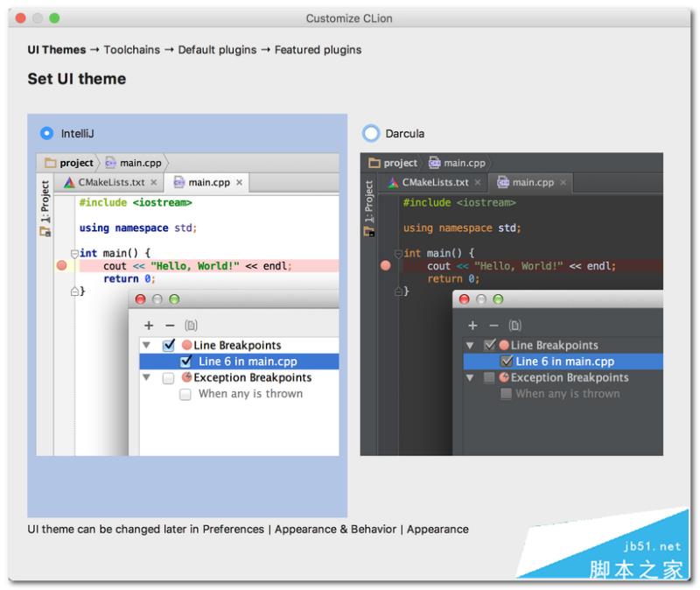Open CMakeLists.txt tab in IntelliJ preview
Screen dimensions: 700x590
(x=109, y=182)
